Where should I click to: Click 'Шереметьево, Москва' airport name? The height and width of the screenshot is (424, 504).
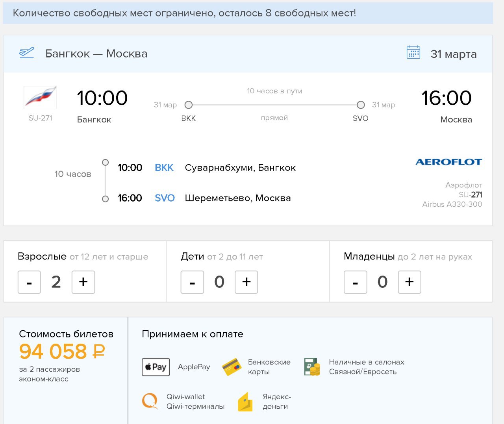pyautogui.click(x=238, y=198)
